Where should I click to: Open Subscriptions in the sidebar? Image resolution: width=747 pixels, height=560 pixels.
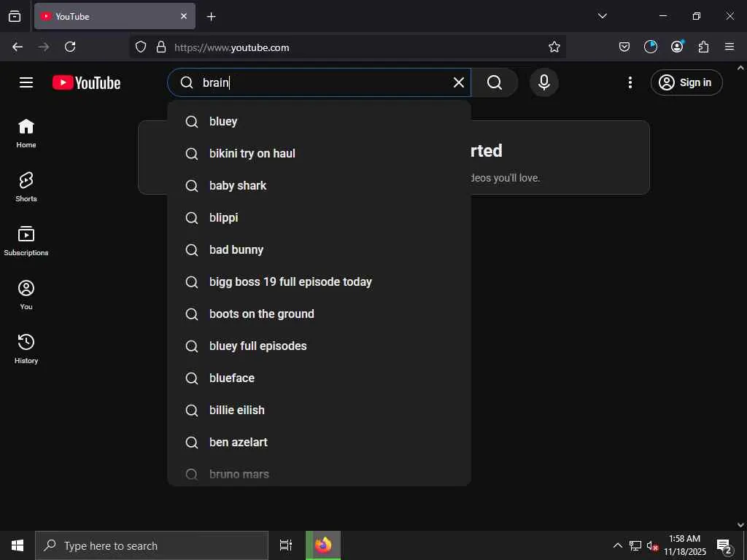[26, 241]
